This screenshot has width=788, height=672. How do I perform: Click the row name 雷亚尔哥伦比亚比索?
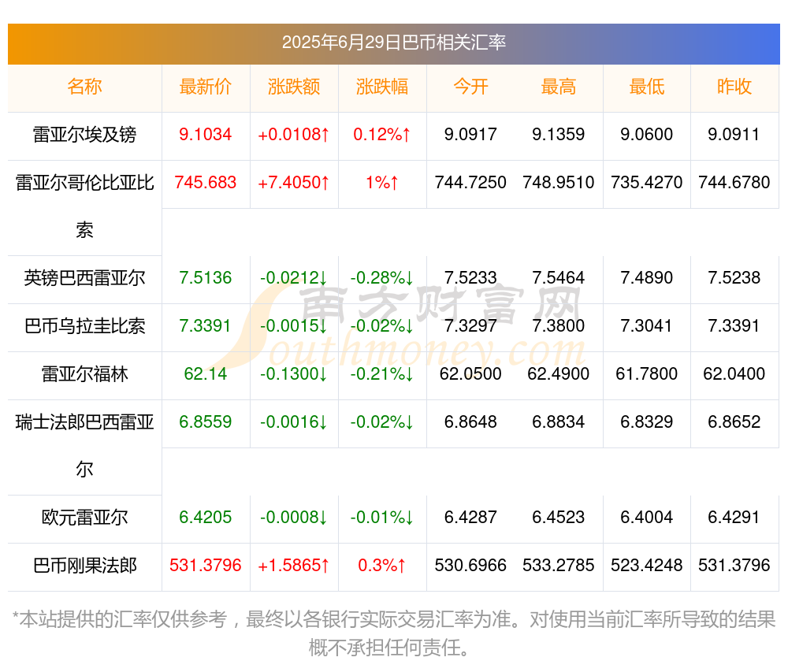84,206
